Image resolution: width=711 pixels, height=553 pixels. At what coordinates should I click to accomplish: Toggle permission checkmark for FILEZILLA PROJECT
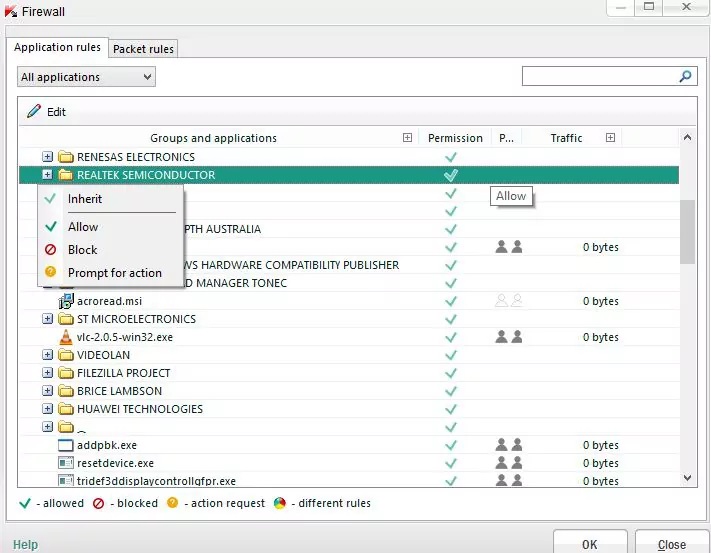pyautogui.click(x=451, y=373)
